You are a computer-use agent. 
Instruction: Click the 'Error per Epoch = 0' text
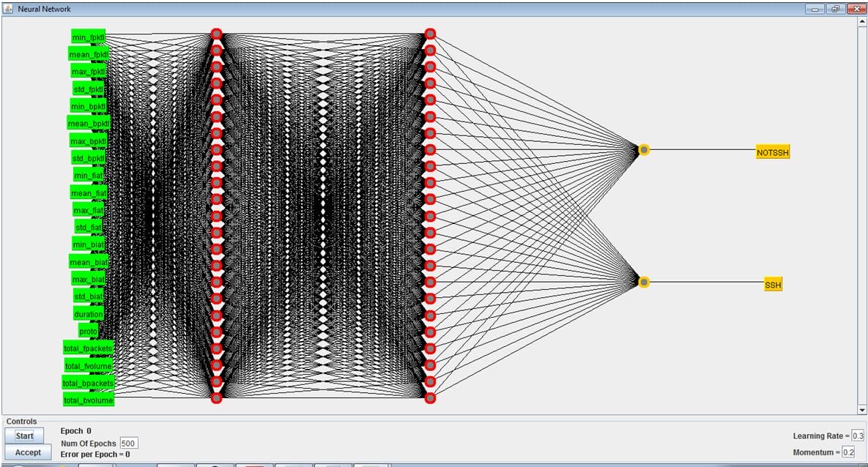[x=95, y=455]
